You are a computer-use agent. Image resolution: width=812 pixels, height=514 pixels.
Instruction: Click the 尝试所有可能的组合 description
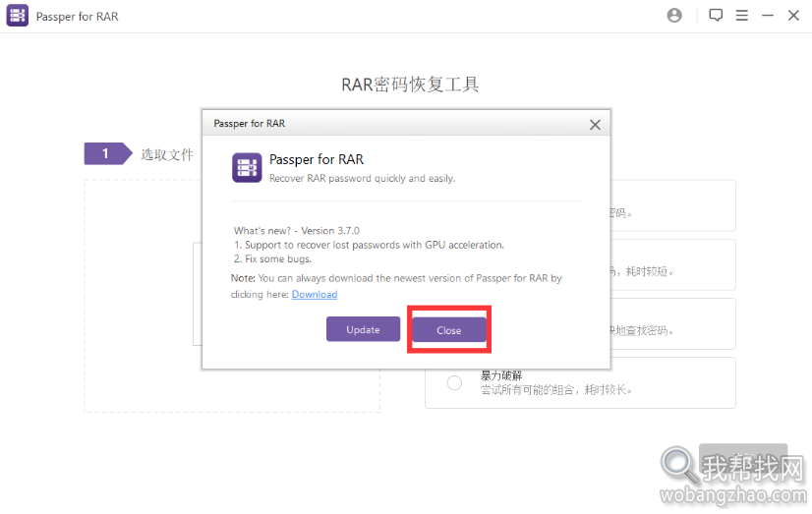tap(556, 390)
